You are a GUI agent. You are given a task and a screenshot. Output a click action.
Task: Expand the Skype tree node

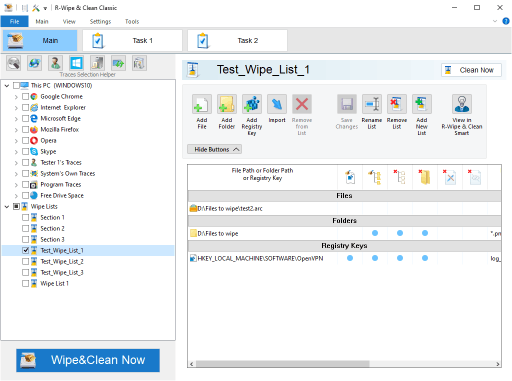[16, 152]
